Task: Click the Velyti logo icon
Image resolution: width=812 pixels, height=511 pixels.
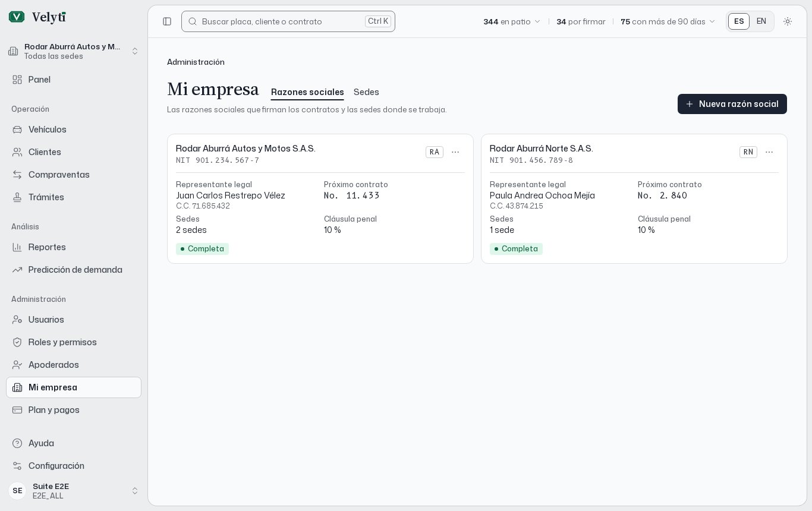Action: tap(17, 17)
